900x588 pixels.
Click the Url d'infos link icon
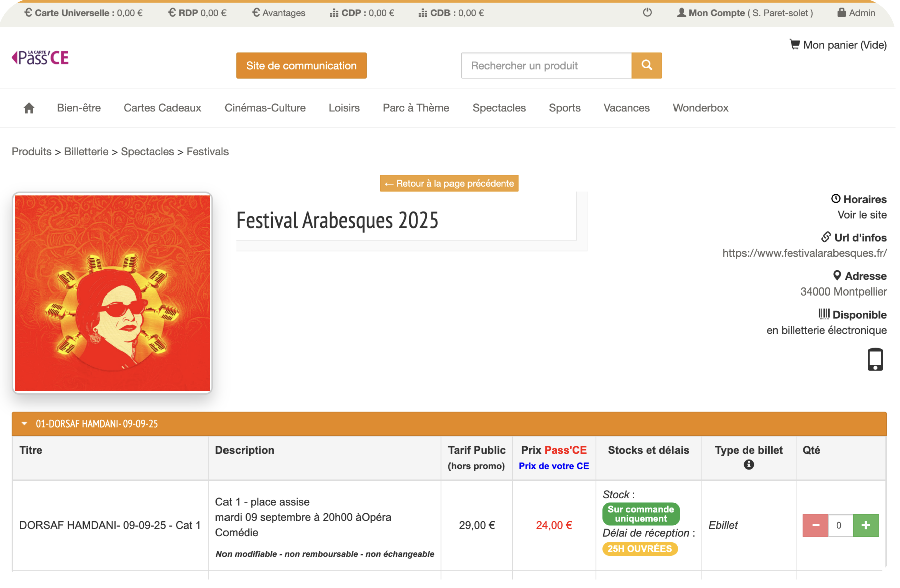826,237
